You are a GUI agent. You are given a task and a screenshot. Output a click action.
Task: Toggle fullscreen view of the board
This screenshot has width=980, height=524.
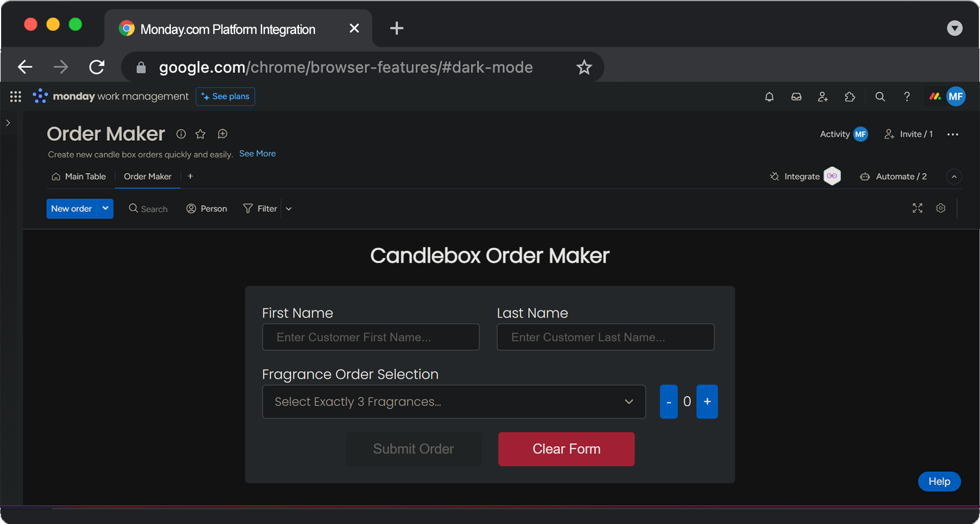[918, 208]
